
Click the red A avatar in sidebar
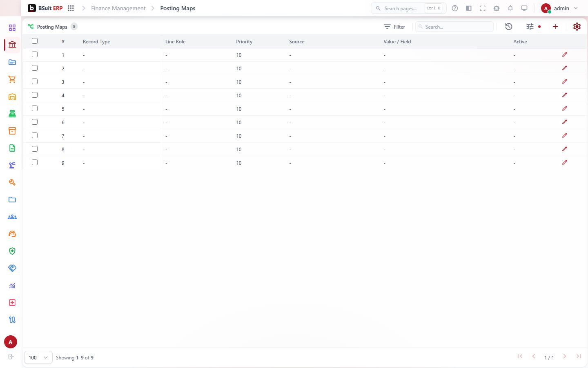tap(11, 342)
